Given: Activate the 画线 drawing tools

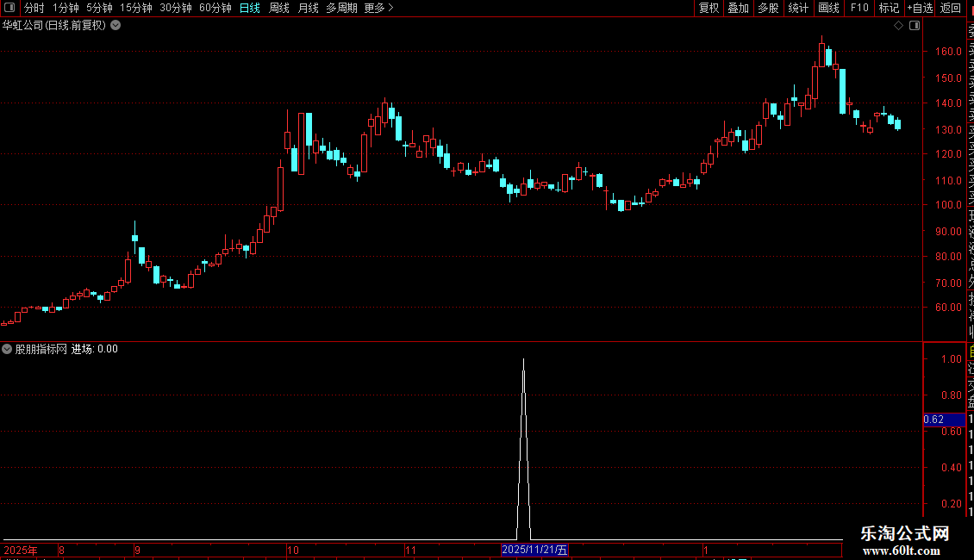Looking at the screenshot, I should point(828,8).
